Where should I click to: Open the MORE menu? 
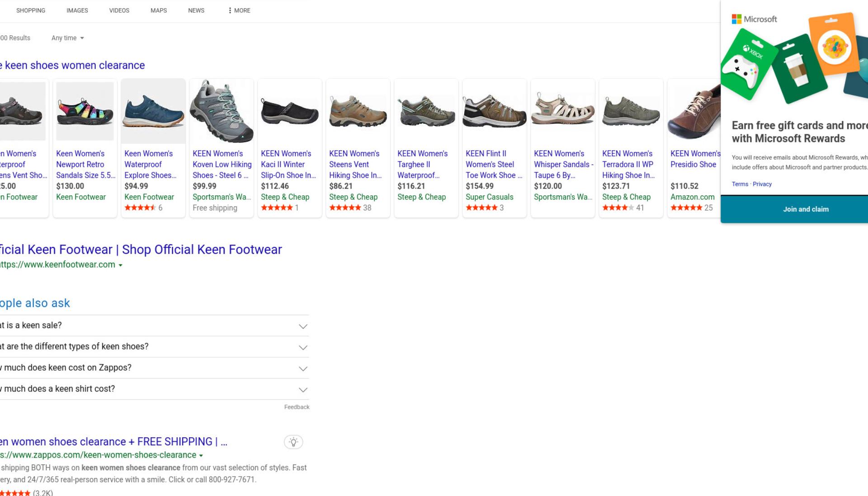pos(240,10)
